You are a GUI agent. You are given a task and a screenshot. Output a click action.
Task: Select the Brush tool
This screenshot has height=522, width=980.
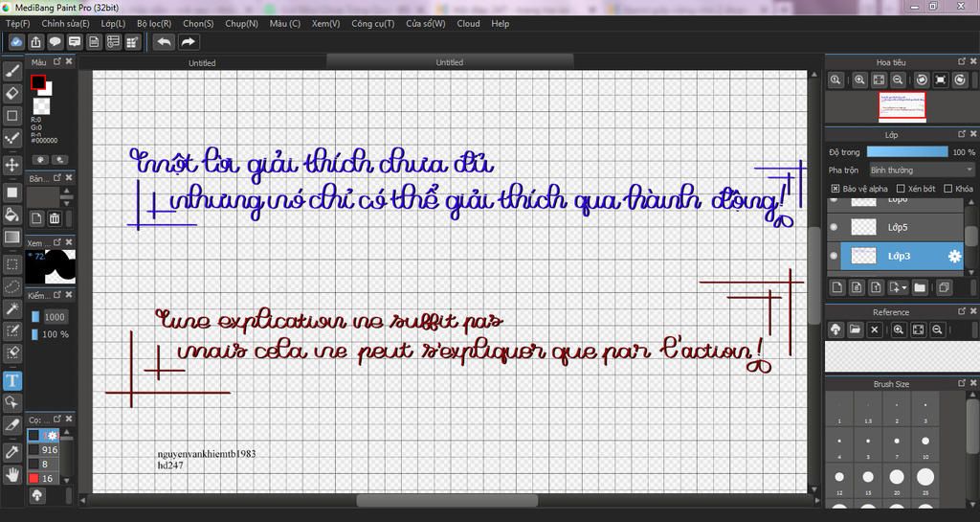coord(11,70)
